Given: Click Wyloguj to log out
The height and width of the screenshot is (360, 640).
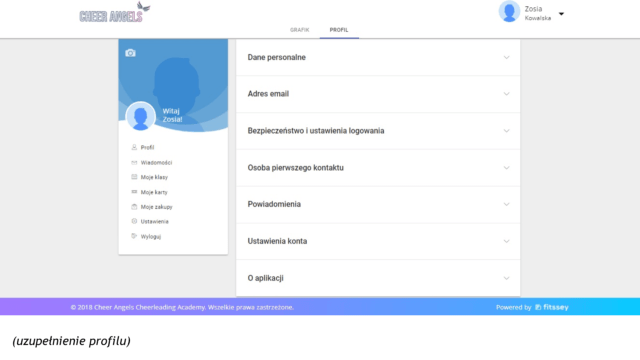Looking at the screenshot, I should click(x=151, y=237).
